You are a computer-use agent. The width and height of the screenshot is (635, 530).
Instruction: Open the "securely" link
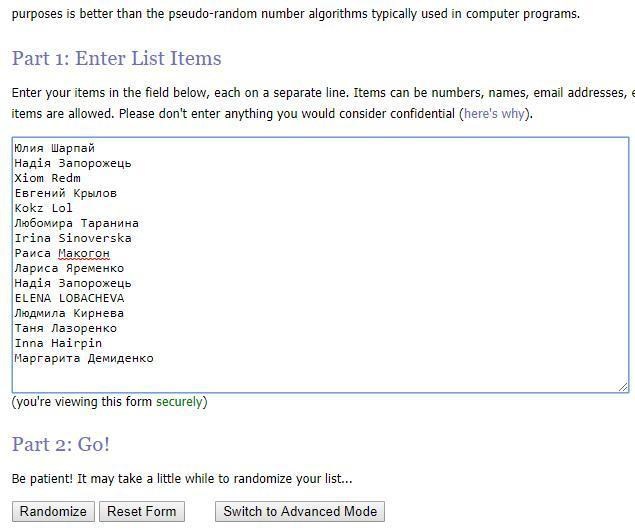coord(179,402)
